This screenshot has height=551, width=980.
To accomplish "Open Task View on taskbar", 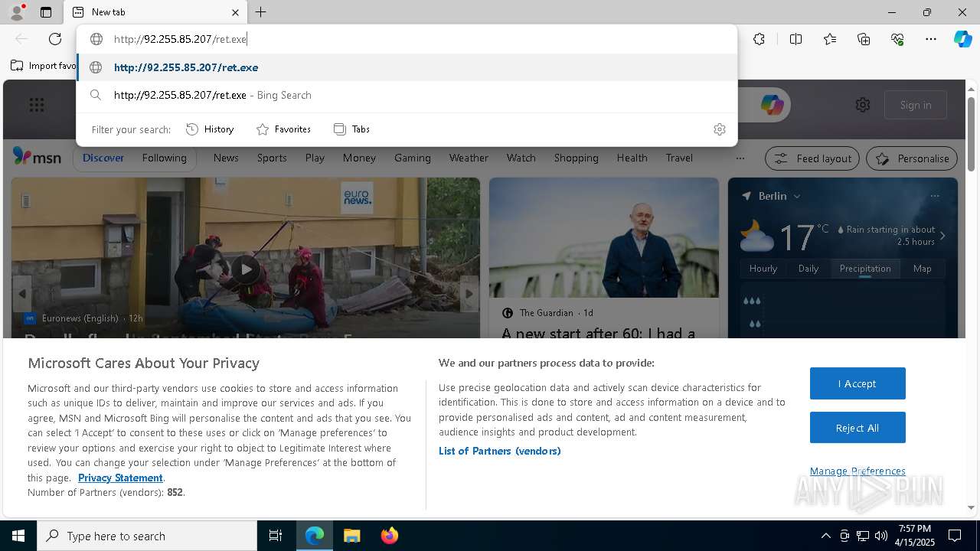I will [276, 536].
